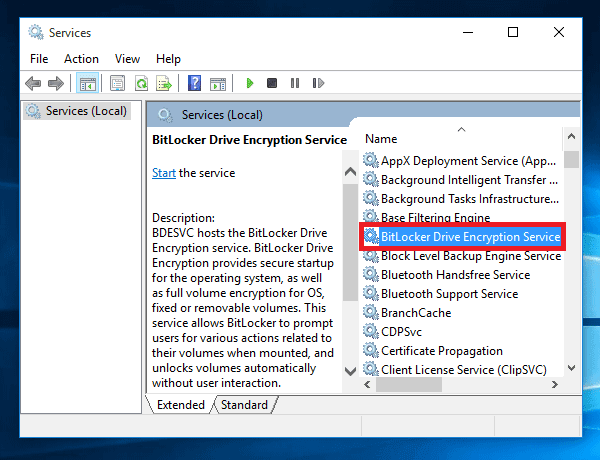Click the horizontal scrollbar thumb of services list
This screenshot has height=460, width=600.
pos(409,384)
